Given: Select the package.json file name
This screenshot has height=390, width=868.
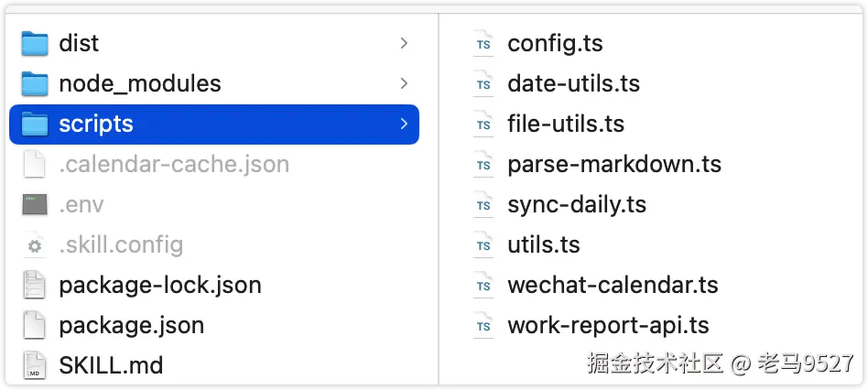Looking at the screenshot, I should point(131,325).
